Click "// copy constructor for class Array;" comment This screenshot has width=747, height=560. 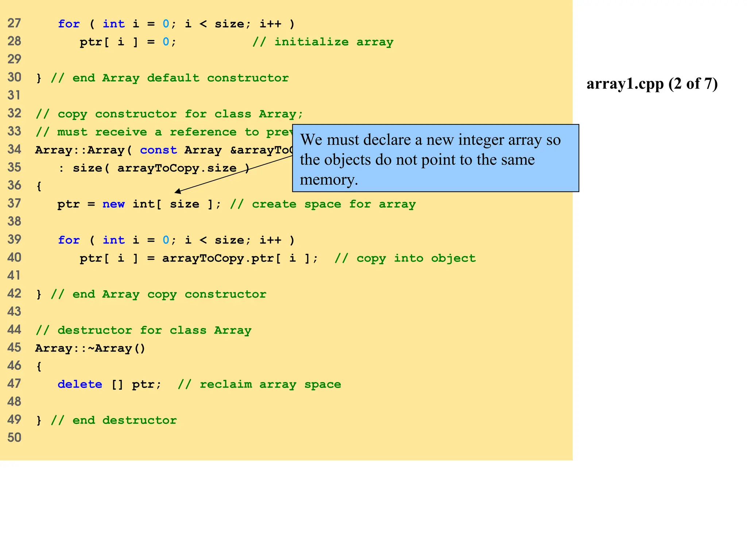click(169, 114)
